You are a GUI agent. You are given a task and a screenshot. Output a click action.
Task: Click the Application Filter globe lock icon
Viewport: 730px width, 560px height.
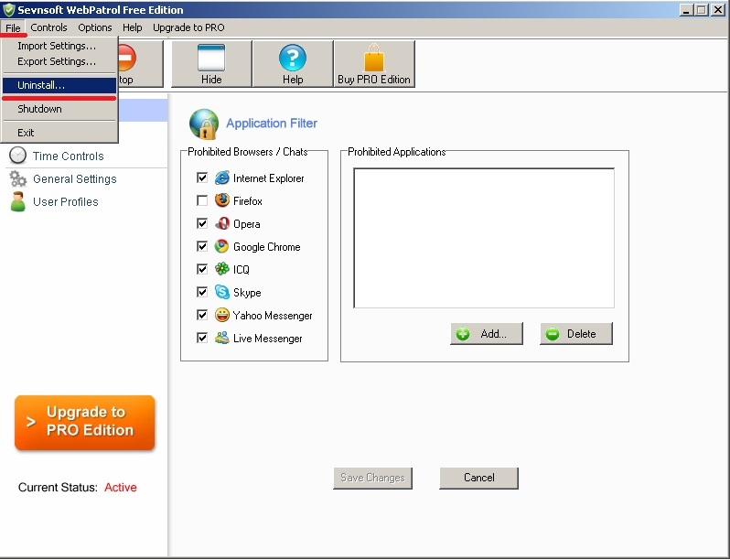point(203,124)
